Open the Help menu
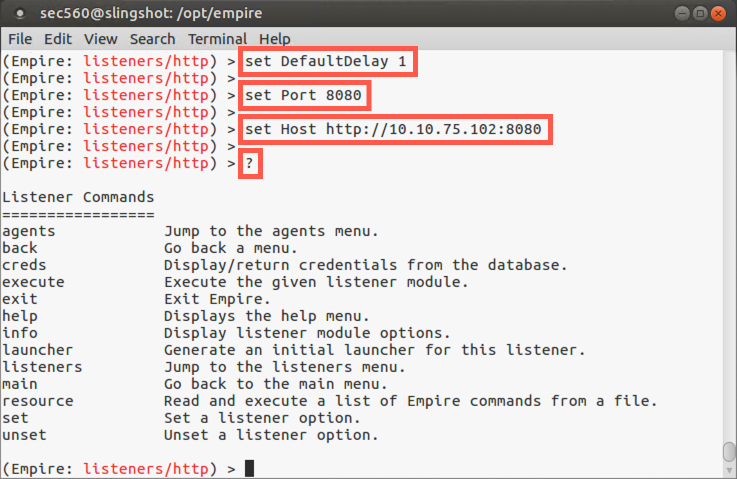The height and width of the screenshot is (479, 737). click(274, 39)
